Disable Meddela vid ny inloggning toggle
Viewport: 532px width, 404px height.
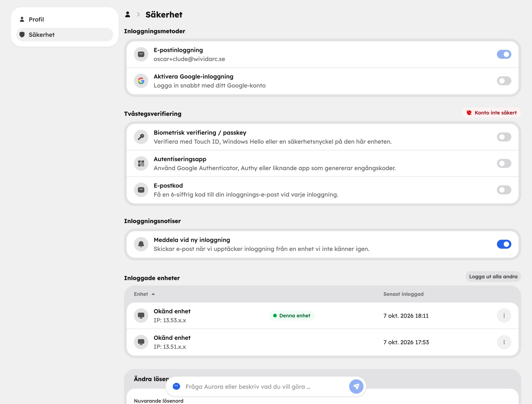point(504,244)
